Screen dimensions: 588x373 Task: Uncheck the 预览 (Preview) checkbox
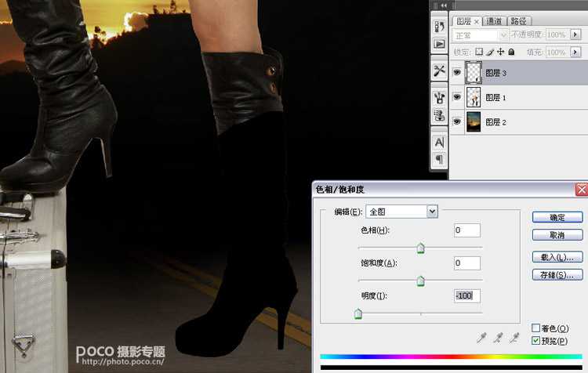tap(536, 341)
